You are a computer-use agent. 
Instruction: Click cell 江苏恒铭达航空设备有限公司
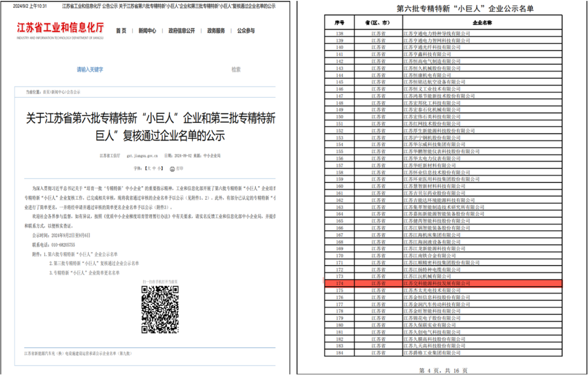[482, 82]
